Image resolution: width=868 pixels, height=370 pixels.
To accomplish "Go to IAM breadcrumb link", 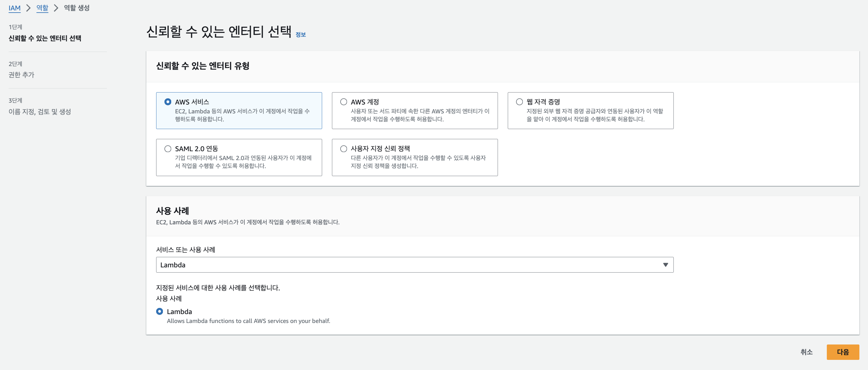I will pos(14,8).
